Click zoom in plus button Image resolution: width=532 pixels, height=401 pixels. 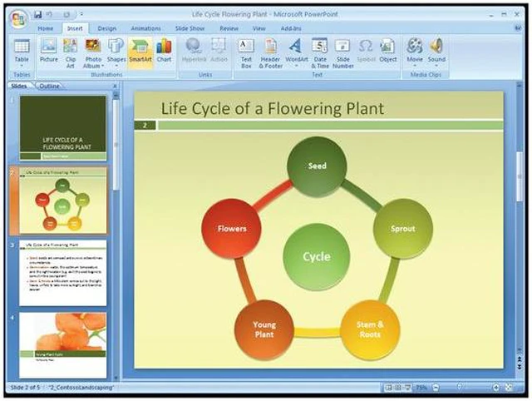coord(496,387)
